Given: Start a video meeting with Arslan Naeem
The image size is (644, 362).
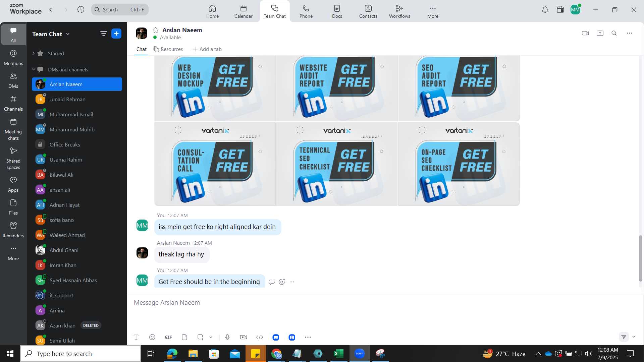Looking at the screenshot, I should point(585,33).
